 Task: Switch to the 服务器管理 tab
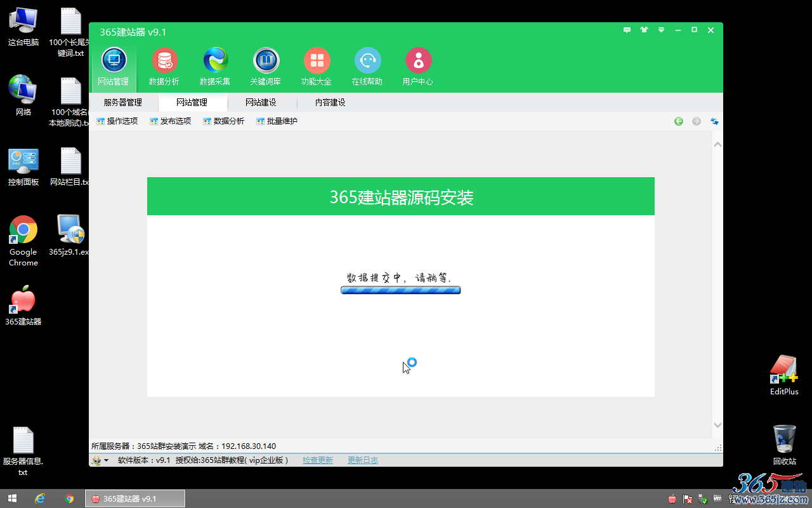click(x=123, y=102)
